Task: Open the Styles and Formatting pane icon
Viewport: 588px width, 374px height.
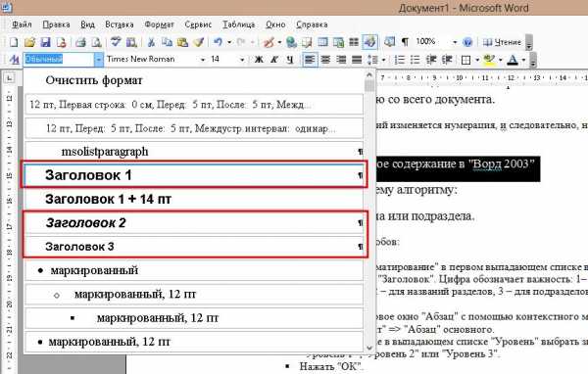Action: pyautogui.click(x=14, y=60)
